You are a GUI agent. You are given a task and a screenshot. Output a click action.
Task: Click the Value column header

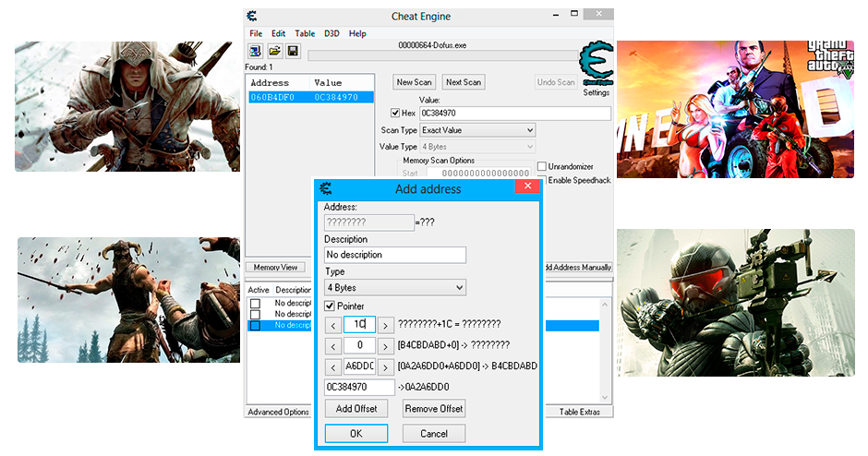coord(342,82)
